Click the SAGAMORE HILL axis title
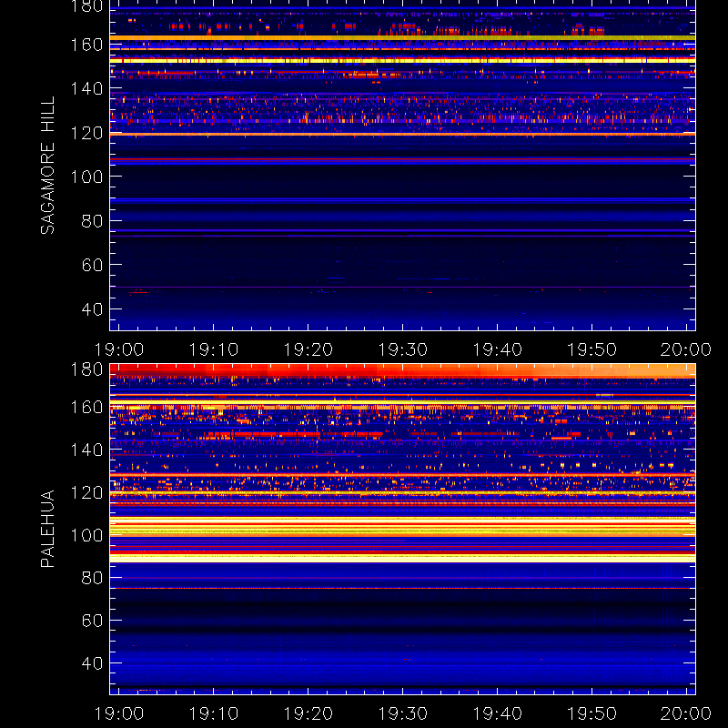This screenshot has width=728, height=728. pos(47,166)
